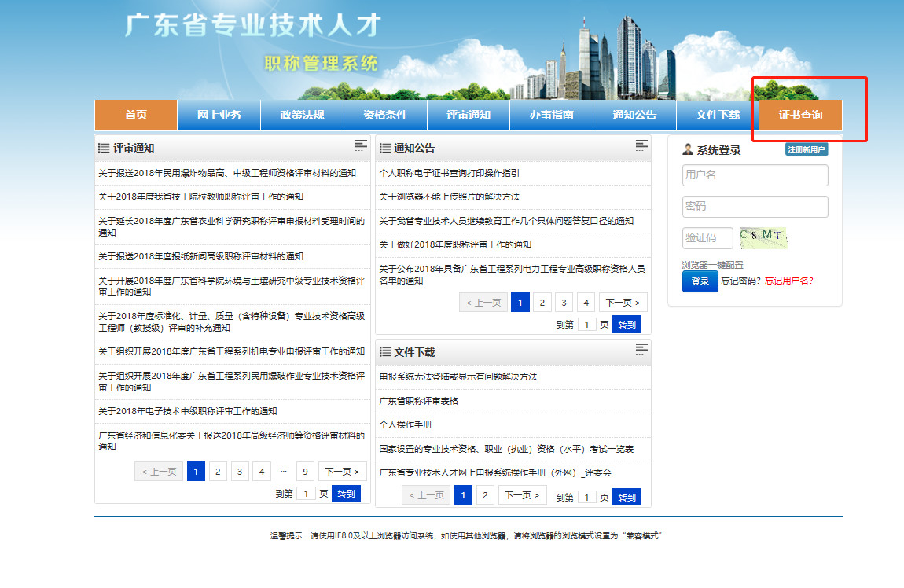This screenshot has height=588, width=904.
Task: Click the blue 登录 button
Action: (700, 281)
